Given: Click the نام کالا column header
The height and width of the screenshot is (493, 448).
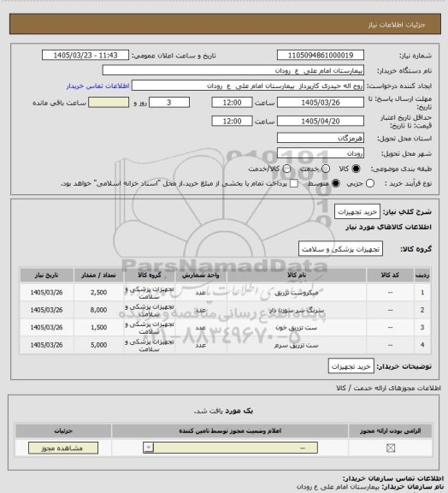Looking at the screenshot, I should coord(297,275).
